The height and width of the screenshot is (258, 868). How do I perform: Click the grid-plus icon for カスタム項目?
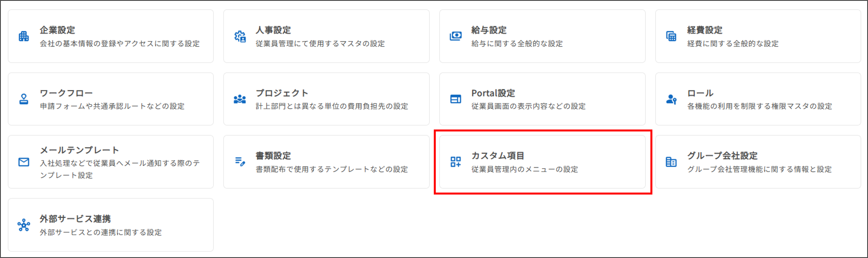[456, 162]
